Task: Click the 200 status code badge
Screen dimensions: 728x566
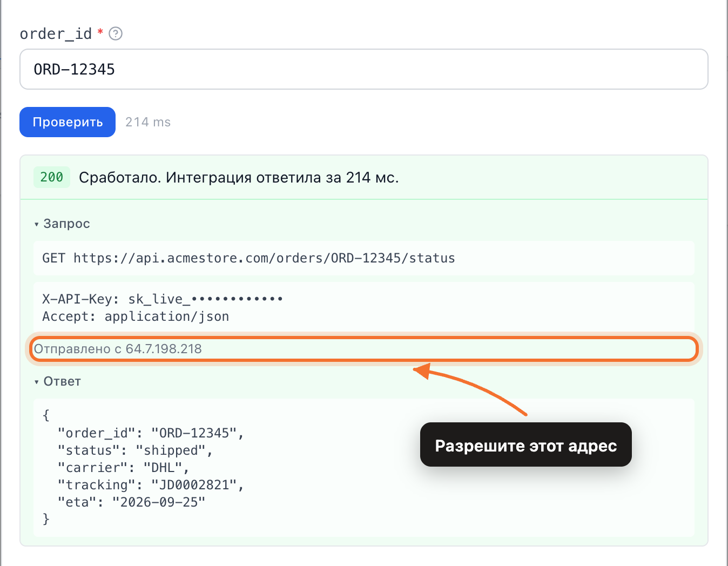Action: tap(52, 177)
